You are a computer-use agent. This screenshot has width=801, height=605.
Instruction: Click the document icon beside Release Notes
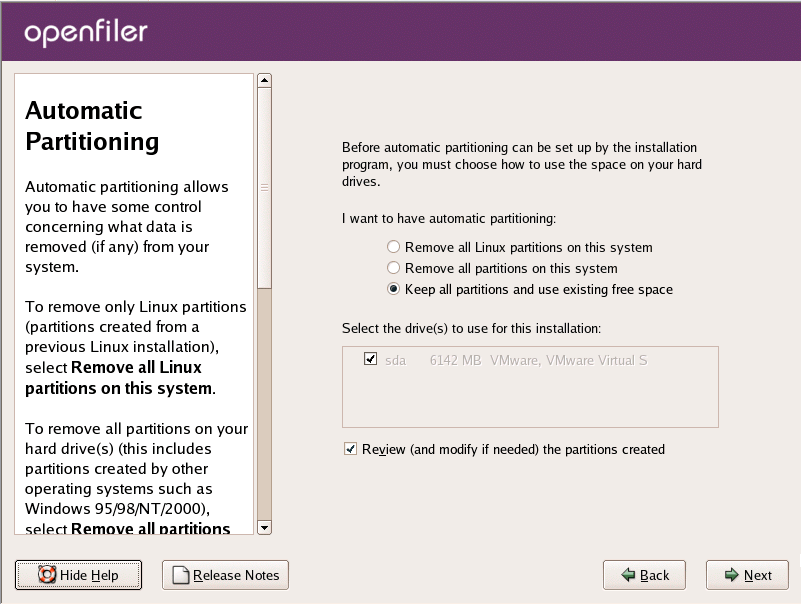(180, 575)
